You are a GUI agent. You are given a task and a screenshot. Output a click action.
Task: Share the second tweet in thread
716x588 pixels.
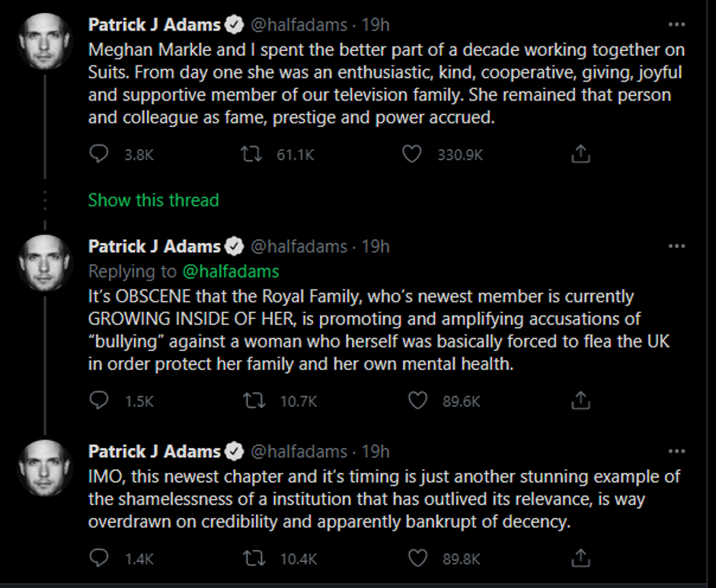[580, 401]
